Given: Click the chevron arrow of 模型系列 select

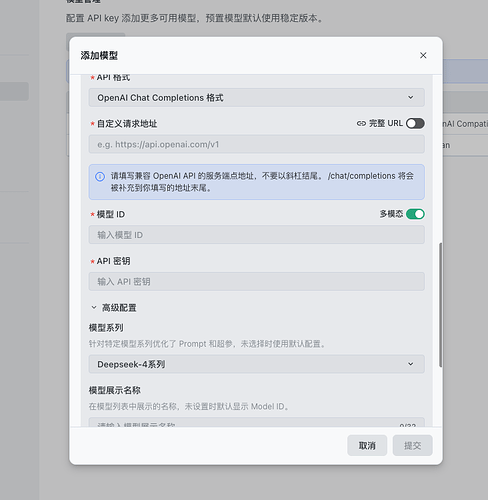Looking at the screenshot, I should (411, 364).
